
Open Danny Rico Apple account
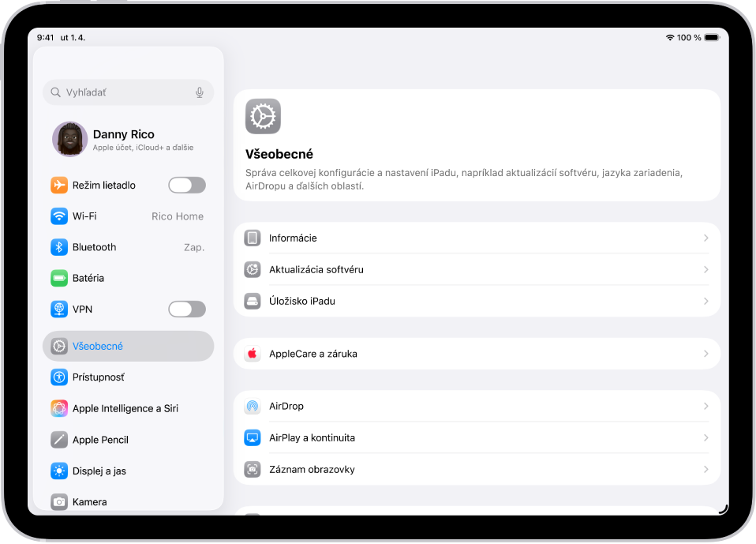pos(129,140)
